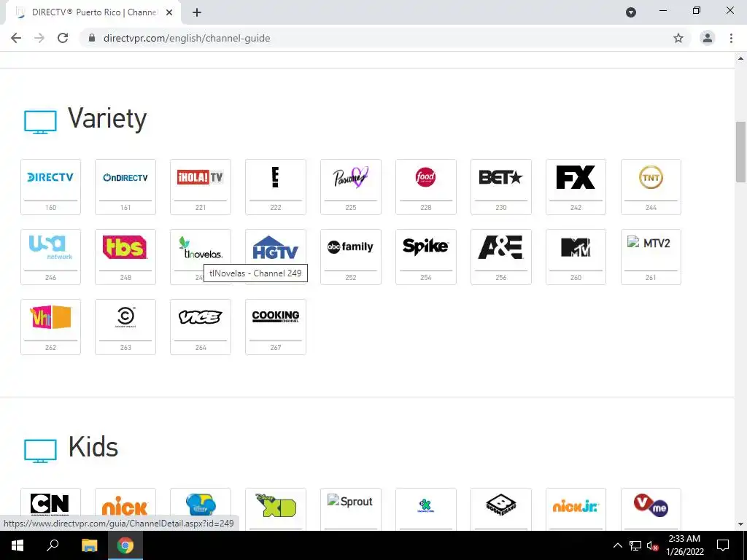Open the Food Network channel 228 tile
Viewport: 747px width, 560px height.
(x=426, y=187)
